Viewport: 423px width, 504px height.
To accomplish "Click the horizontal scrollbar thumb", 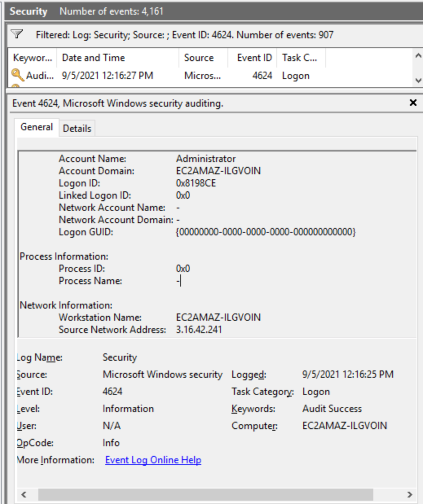I will [206, 495].
